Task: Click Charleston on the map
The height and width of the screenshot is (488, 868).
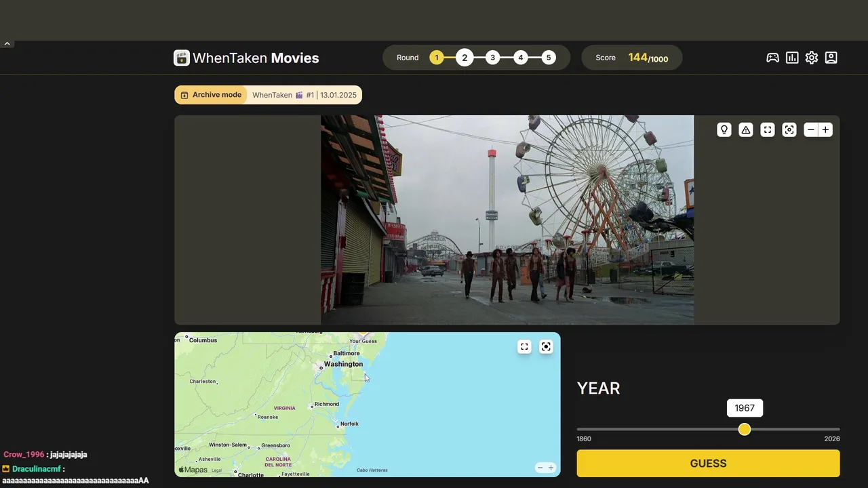Action: pyautogui.click(x=202, y=382)
